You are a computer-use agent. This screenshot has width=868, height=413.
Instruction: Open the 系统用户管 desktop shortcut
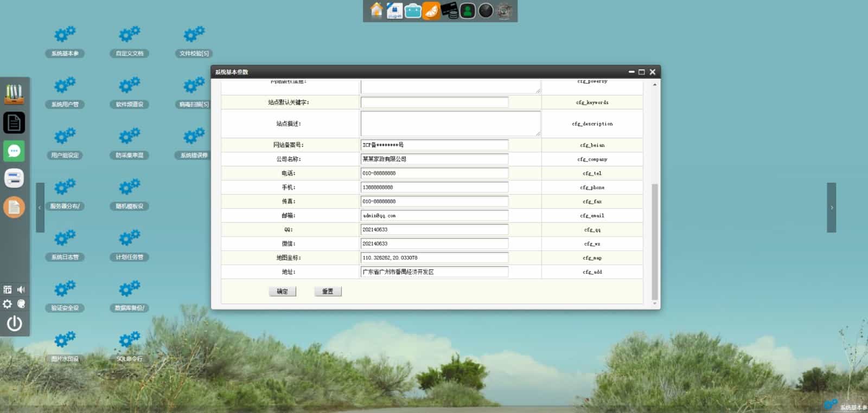coord(65,93)
